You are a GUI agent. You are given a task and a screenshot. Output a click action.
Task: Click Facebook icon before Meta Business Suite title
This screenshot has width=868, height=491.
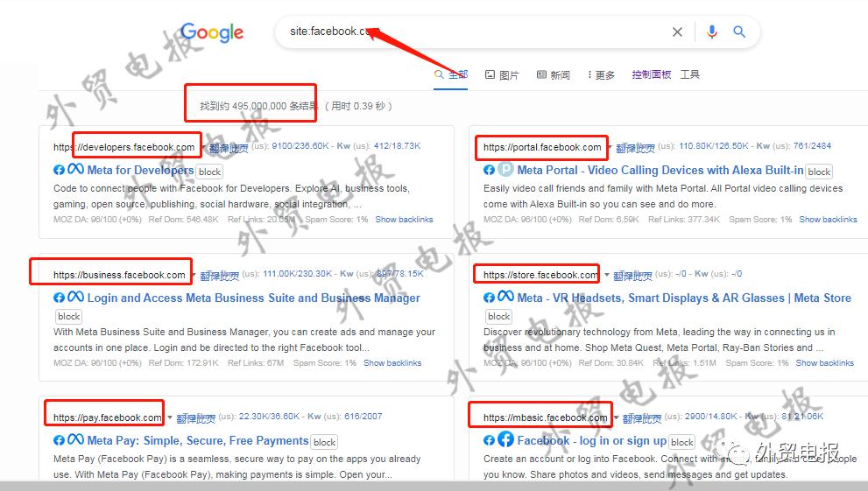click(x=59, y=298)
